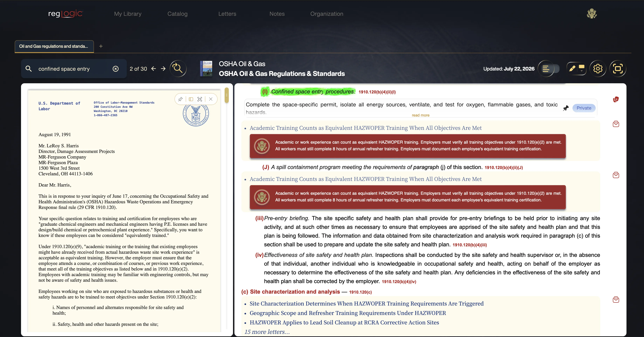Screen dimensions: 644x337
Task: Open the Catalog menu item
Action: coord(177,14)
